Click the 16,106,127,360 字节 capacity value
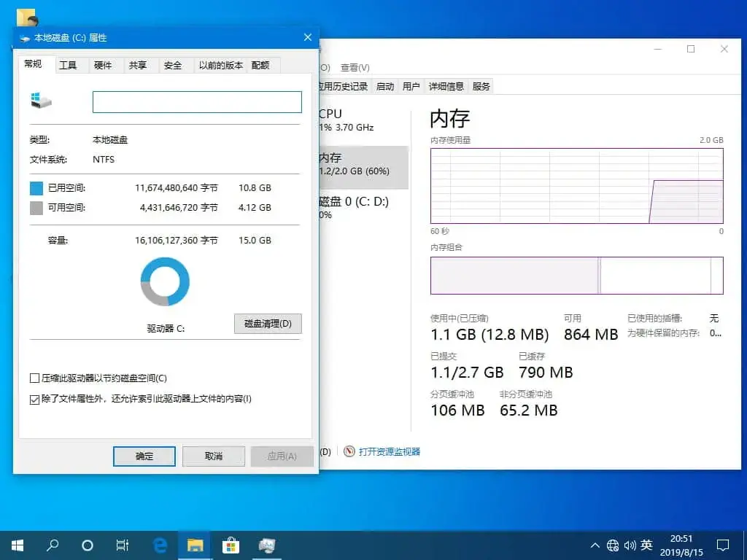This screenshot has height=560, width=747. [x=177, y=241]
